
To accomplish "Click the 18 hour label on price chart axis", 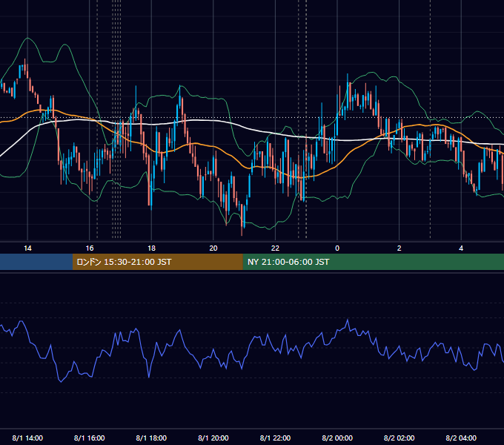I will [151, 248].
